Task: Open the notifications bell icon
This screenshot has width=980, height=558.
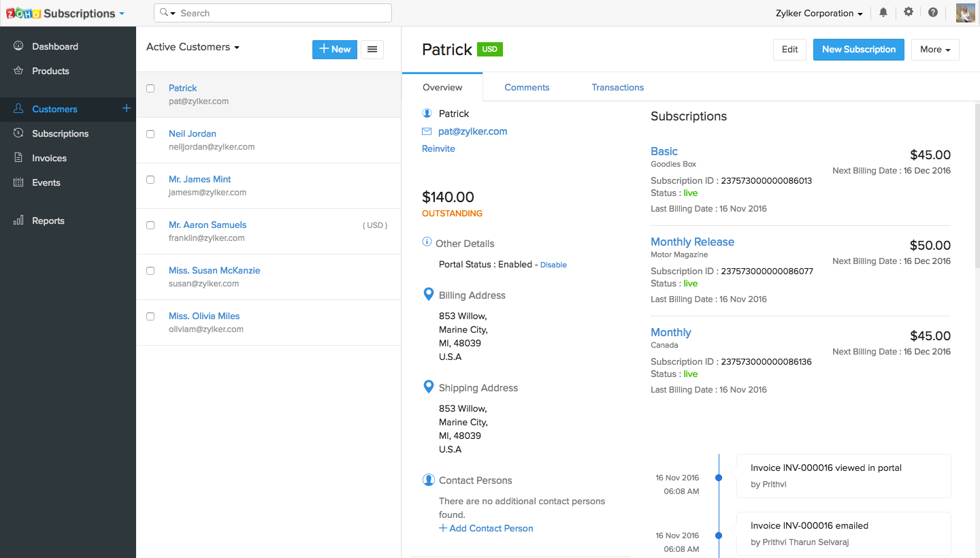Action: (x=883, y=13)
